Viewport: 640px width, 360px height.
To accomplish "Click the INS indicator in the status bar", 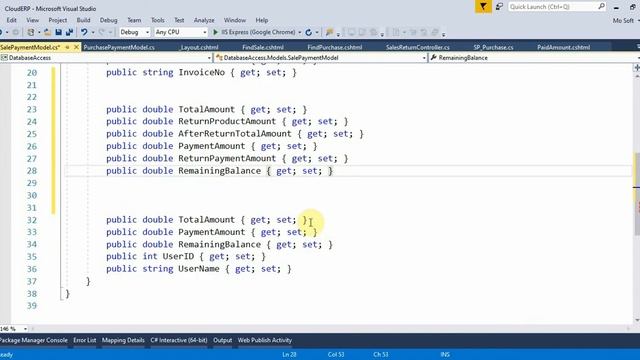I will pyautogui.click(x=445, y=354).
